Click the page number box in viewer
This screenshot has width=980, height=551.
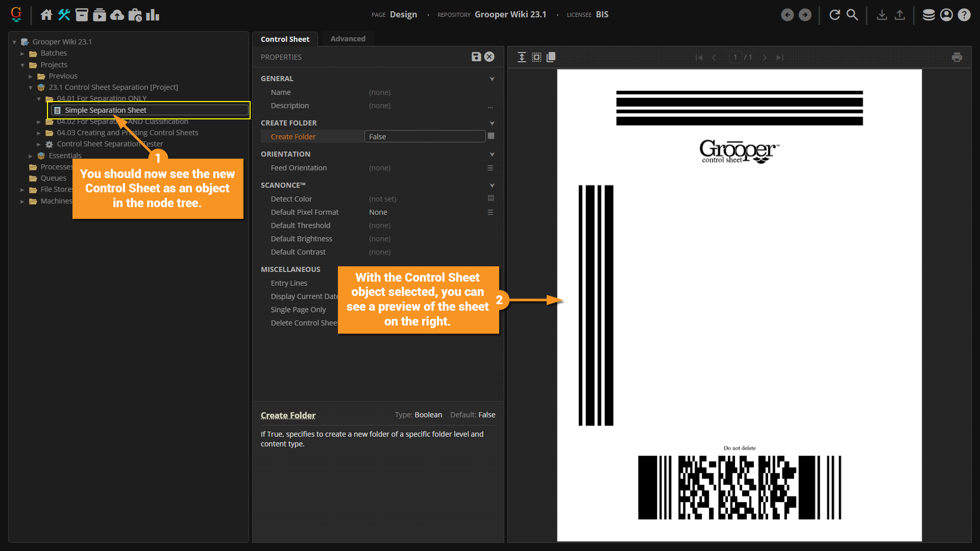point(734,57)
